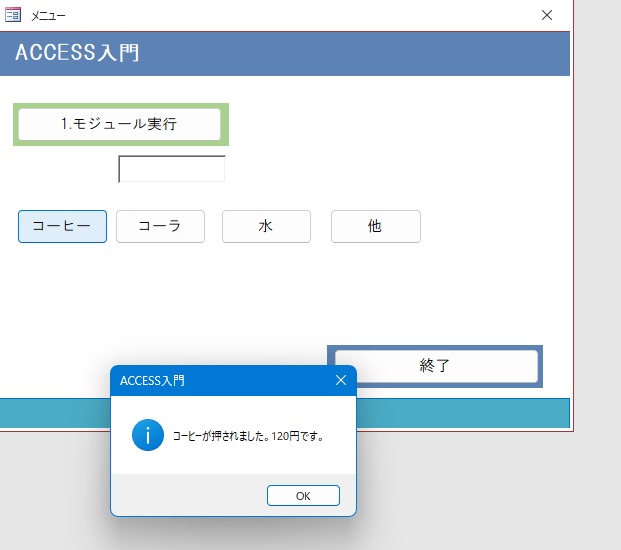
Task: Click the コーヒーが押されました message text
Action: pyautogui.click(x=248, y=436)
